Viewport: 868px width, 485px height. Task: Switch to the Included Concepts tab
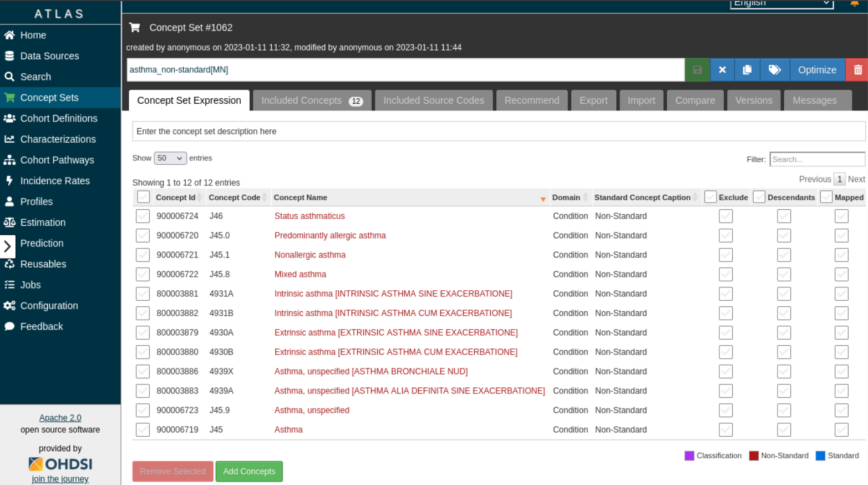point(311,100)
